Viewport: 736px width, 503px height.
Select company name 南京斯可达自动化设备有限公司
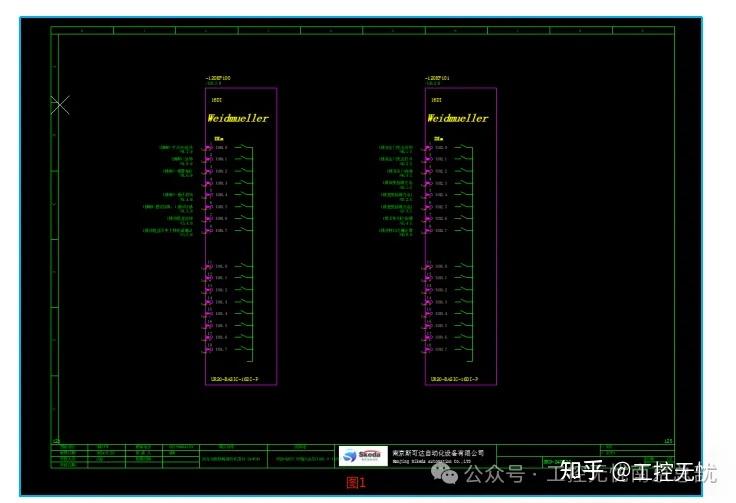point(438,453)
